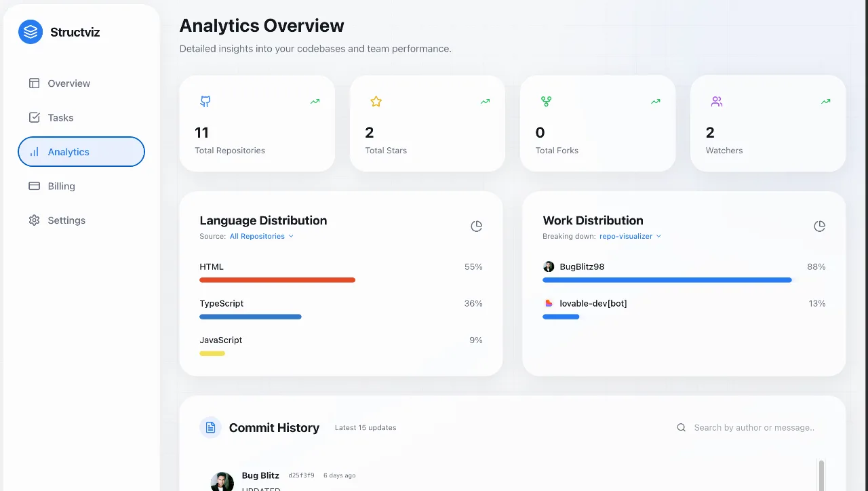Click fork icon on Total Forks card
This screenshot has width=868, height=491.
546,102
